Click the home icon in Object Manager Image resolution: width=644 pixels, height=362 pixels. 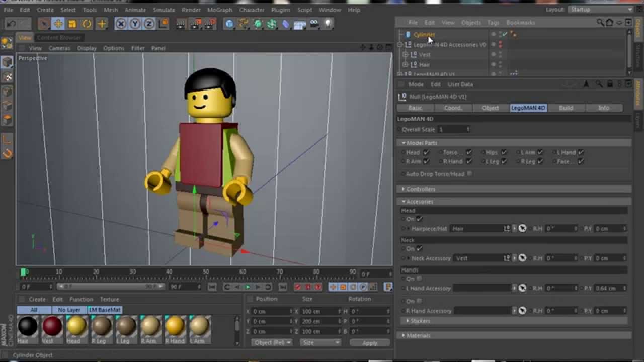click(609, 23)
